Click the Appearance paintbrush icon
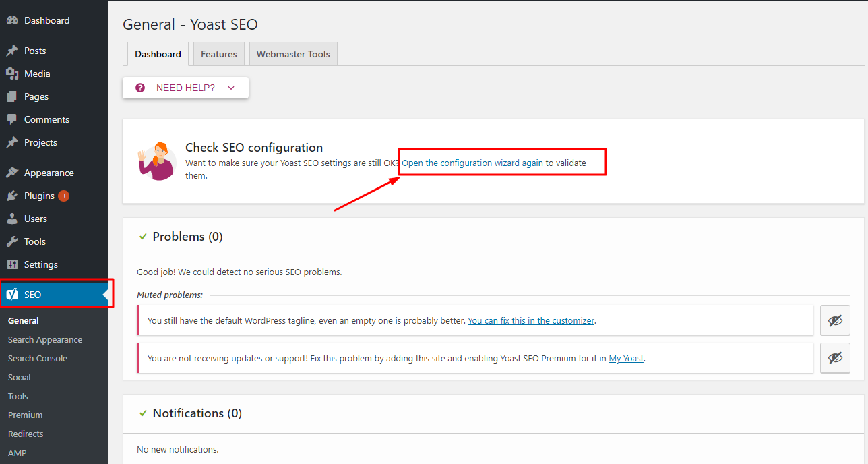 pyautogui.click(x=12, y=173)
